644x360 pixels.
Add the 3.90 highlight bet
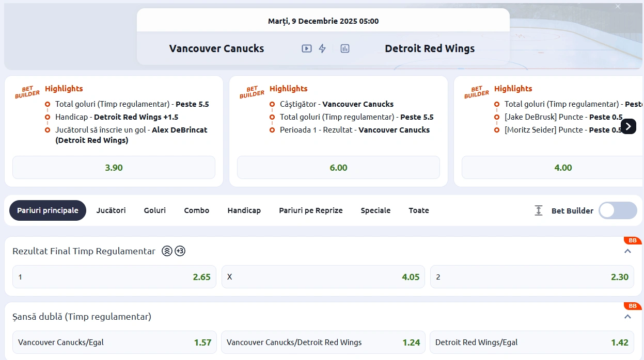(x=114, y=168)
